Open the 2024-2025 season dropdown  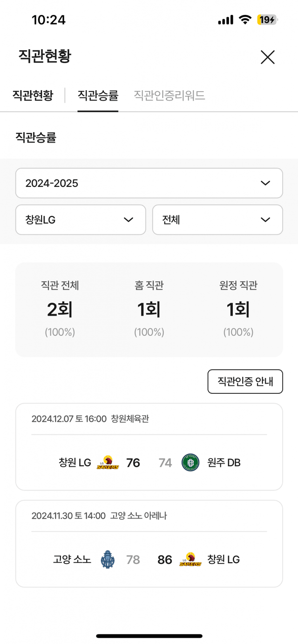(149, 183)
